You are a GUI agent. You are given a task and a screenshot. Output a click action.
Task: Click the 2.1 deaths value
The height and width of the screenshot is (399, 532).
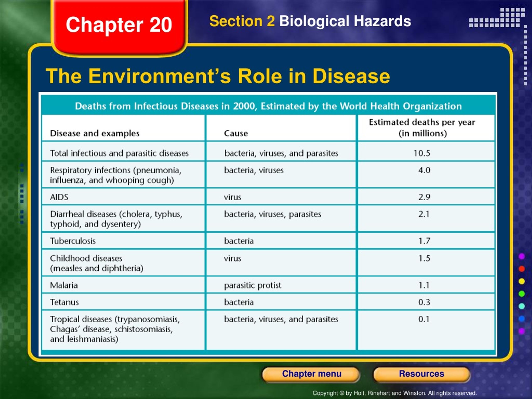click(x=424, y=214)
